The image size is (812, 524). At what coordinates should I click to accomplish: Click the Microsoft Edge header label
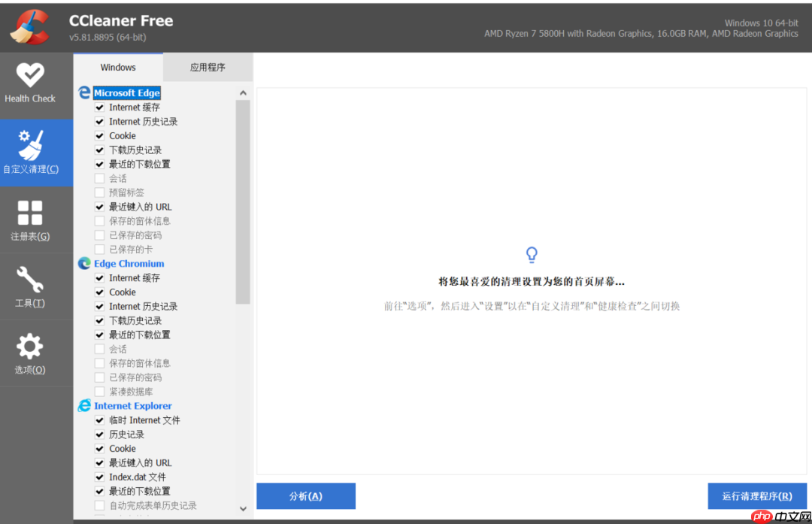point(126,92)
